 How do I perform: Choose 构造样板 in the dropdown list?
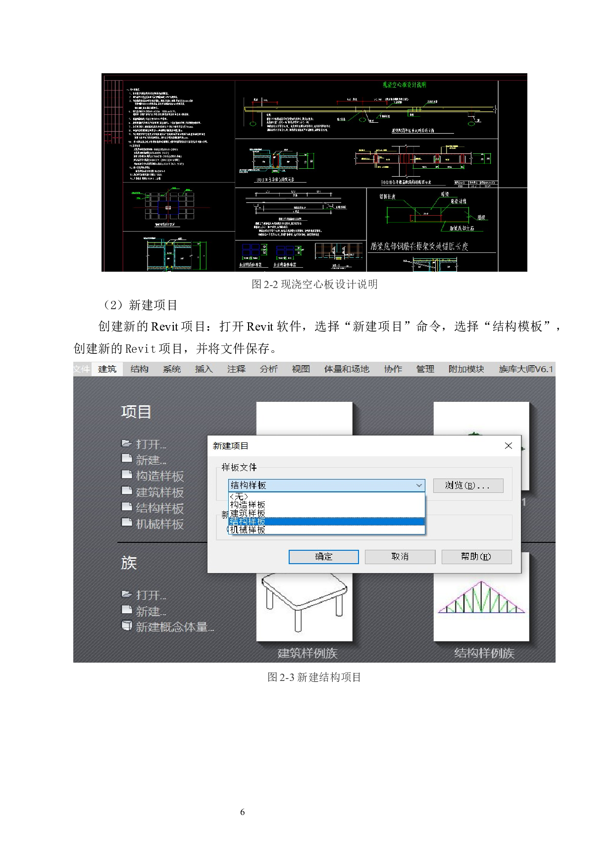tap(327, 505)
